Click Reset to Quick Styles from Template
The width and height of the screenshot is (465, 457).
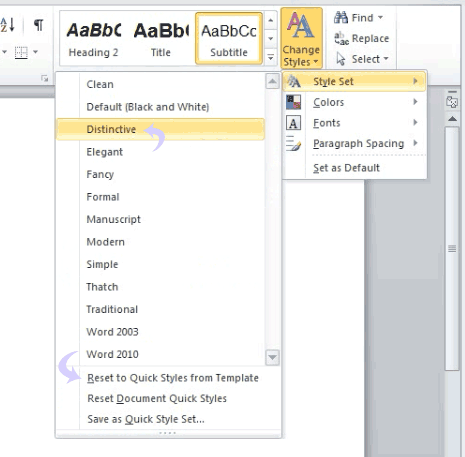[173, 378]
